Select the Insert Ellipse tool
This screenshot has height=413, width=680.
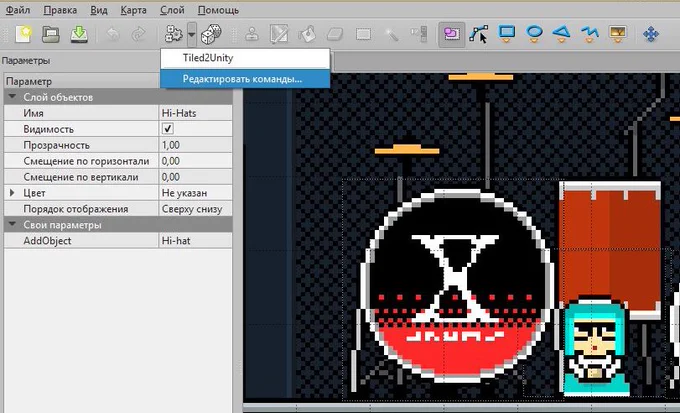[534, 34]
